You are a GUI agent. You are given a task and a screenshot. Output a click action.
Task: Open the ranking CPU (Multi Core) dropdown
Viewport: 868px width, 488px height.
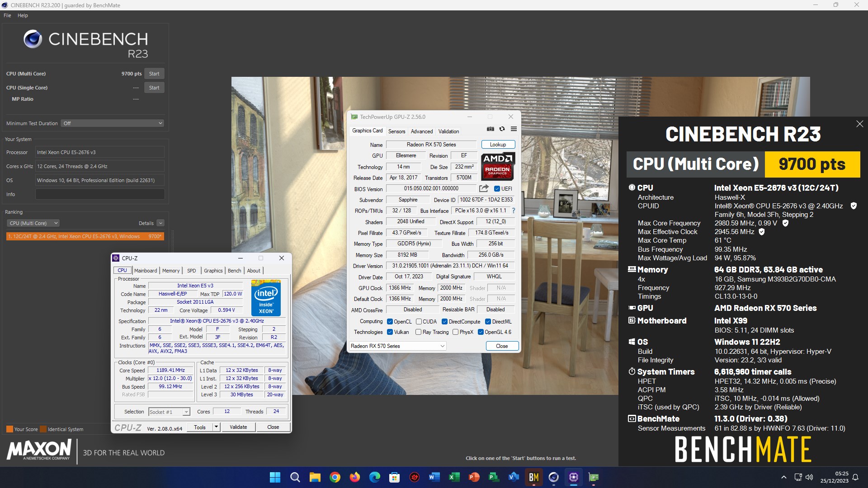[x=33, y=223]
